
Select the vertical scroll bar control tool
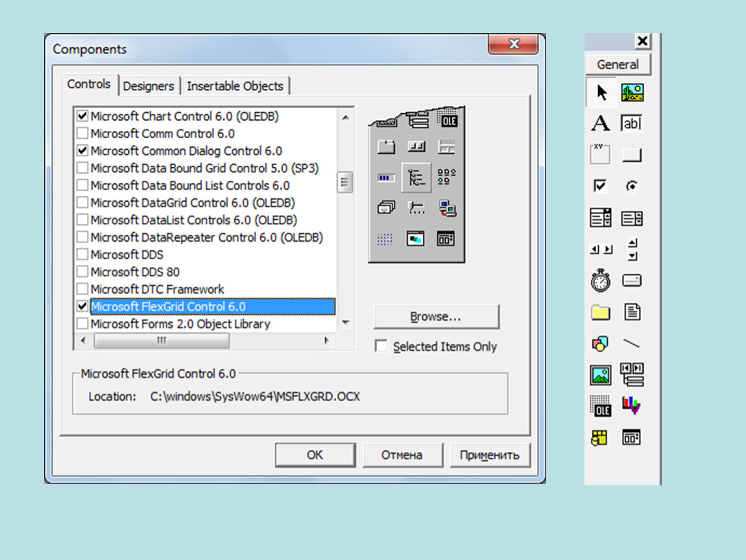(632, 249)
